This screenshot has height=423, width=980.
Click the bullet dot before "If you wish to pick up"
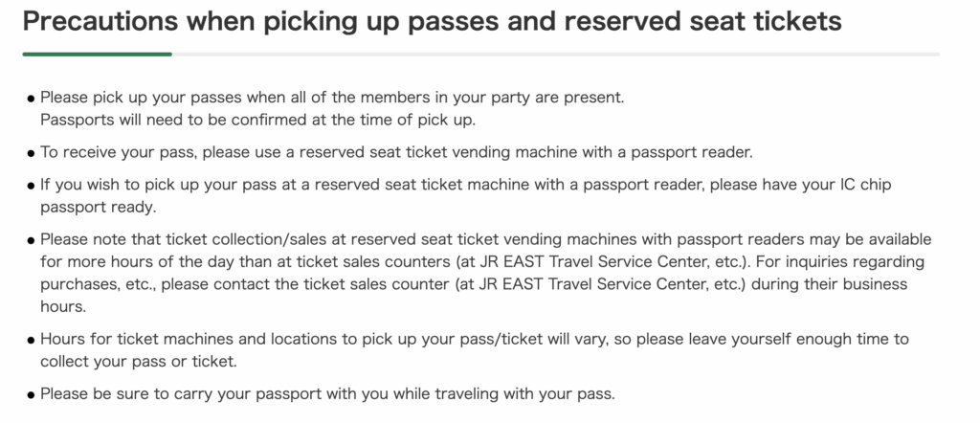(32, 185)
